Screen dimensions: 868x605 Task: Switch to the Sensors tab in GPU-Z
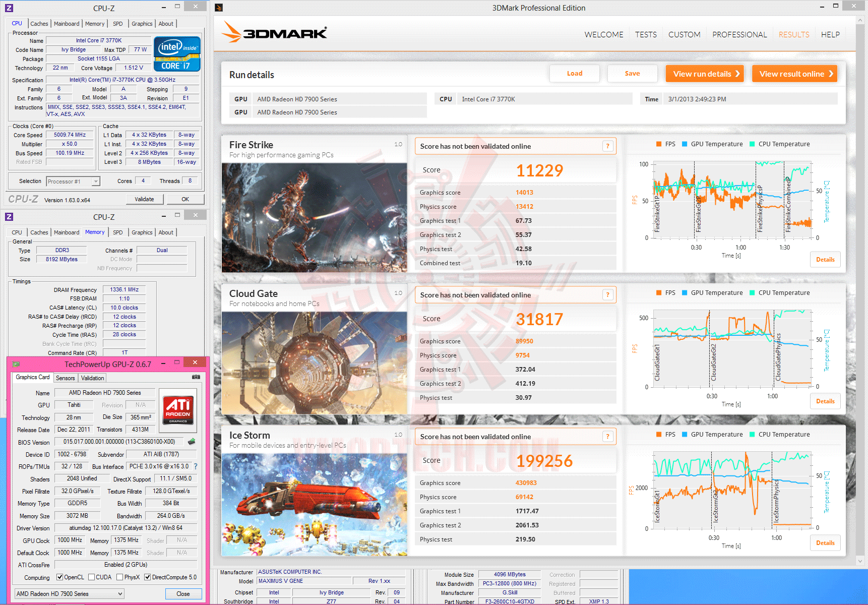point(65,378)
